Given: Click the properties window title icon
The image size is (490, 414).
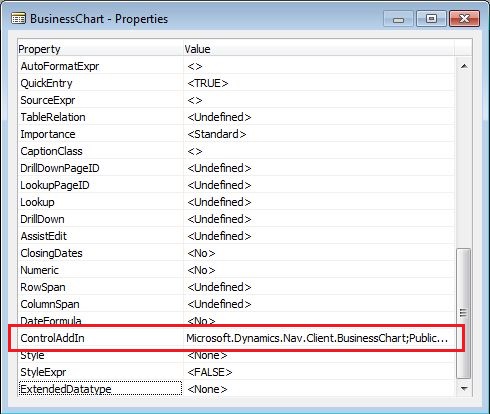Looking at the screenshot, I should [x=18, y=19].
